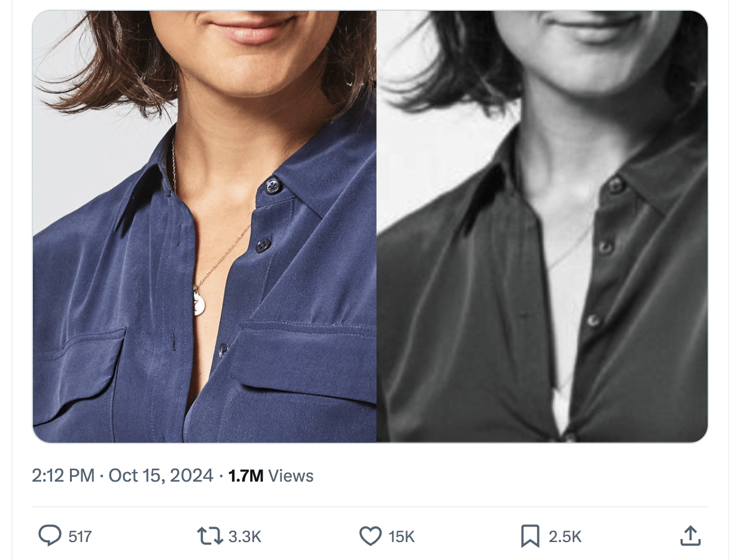Click the 2:12 PM timestamp link
Image resolution: width=743 pixels, height=560 pixels.
[x=63, y=476]
